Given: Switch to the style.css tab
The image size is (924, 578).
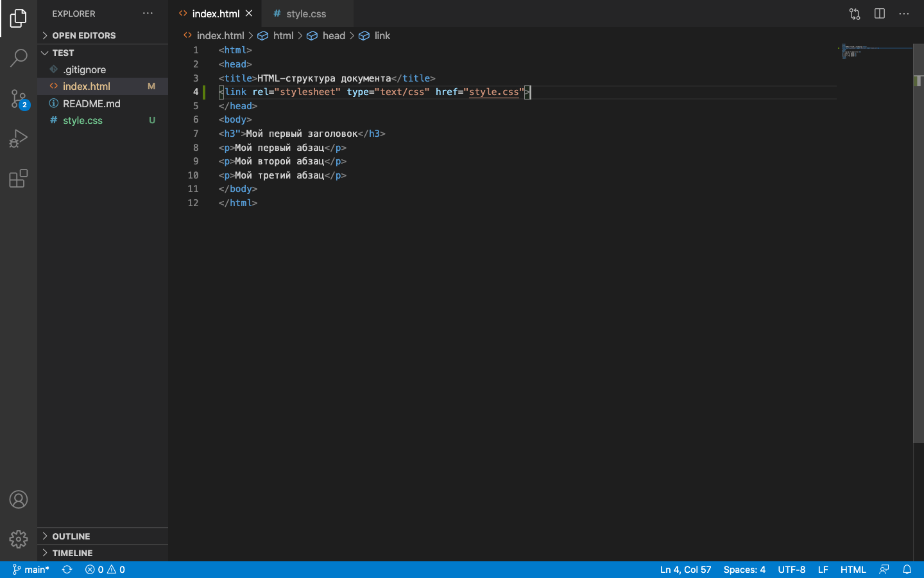Looking at the screenshot, I should [306, 13].
